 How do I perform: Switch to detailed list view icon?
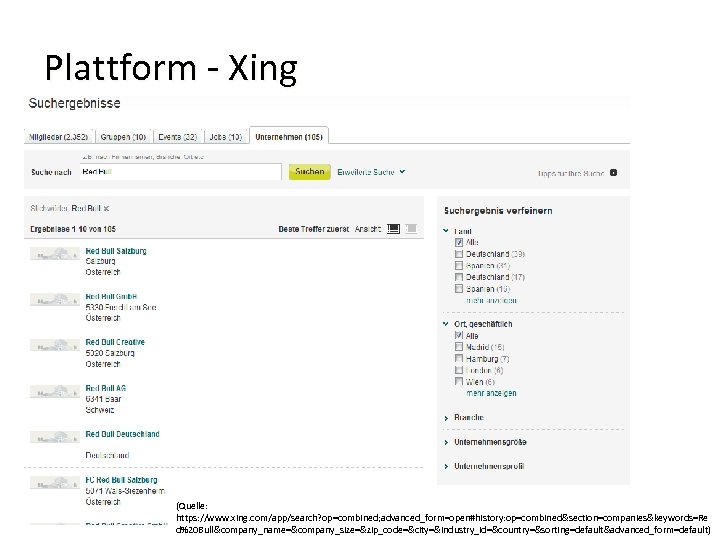[394, 229]
